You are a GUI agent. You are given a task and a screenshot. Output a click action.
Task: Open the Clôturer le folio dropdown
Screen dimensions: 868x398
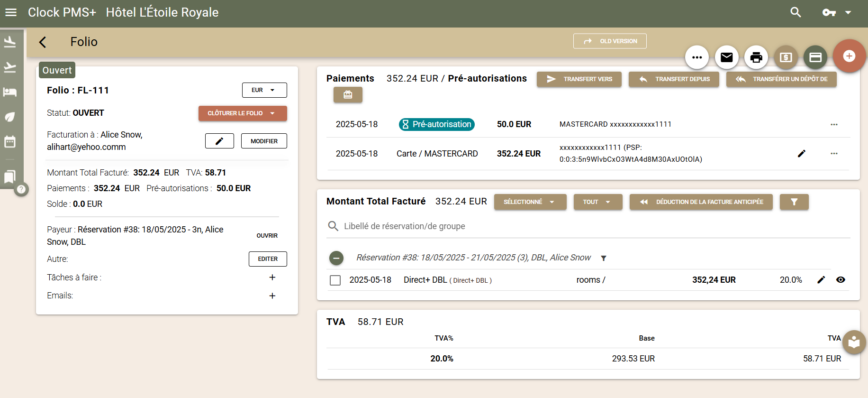243,113
